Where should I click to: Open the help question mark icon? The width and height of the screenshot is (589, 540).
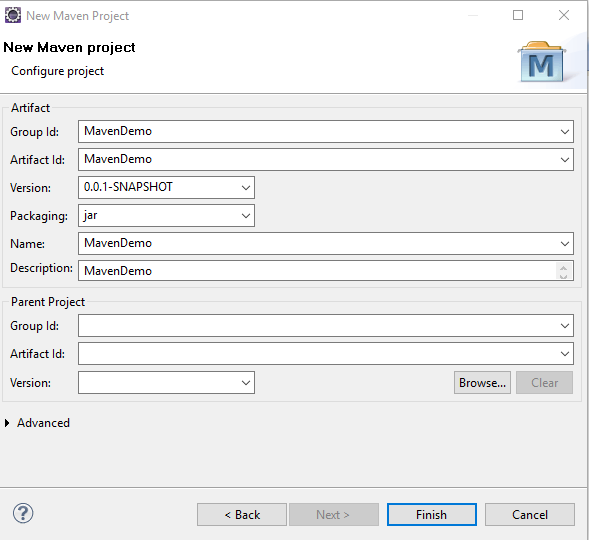[23, 513]
